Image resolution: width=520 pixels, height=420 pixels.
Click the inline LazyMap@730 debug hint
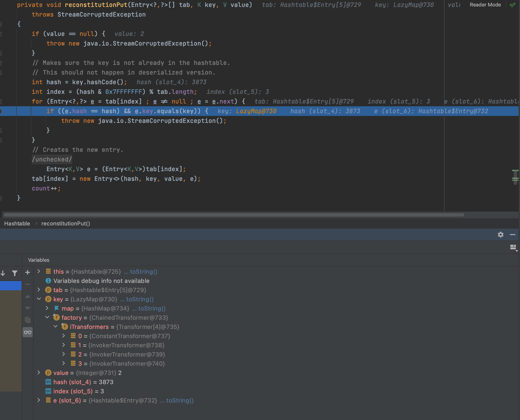pos(256,111)
